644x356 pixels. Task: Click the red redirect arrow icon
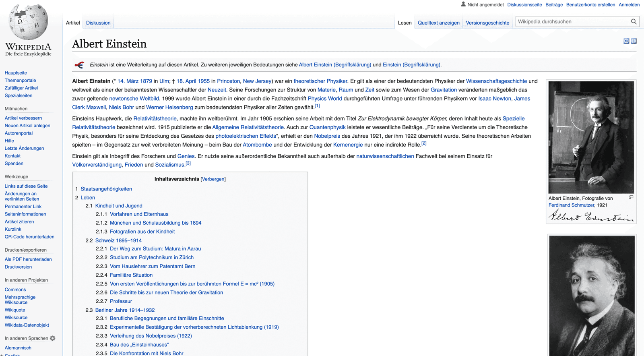pos(79,65)
